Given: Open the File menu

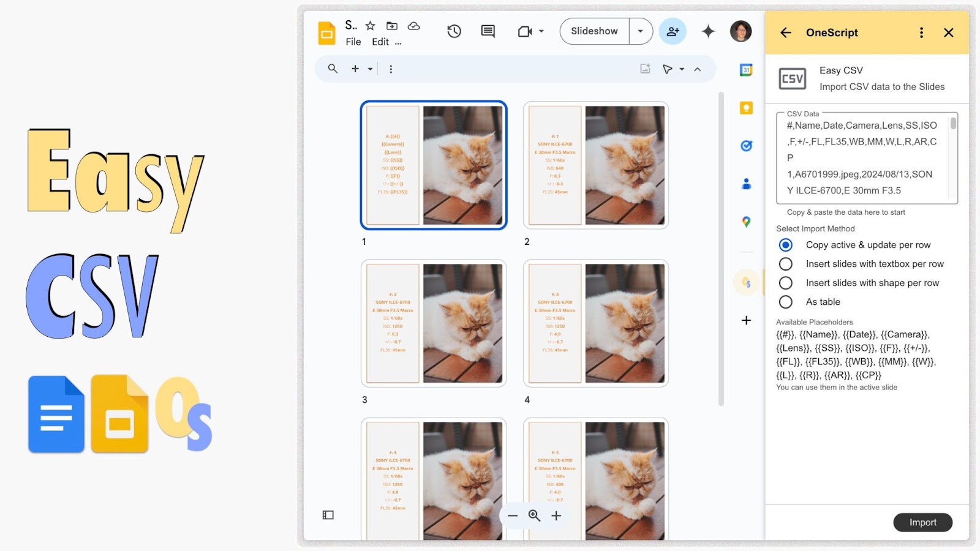Looking at the screenshot, I should coord(353,42).
